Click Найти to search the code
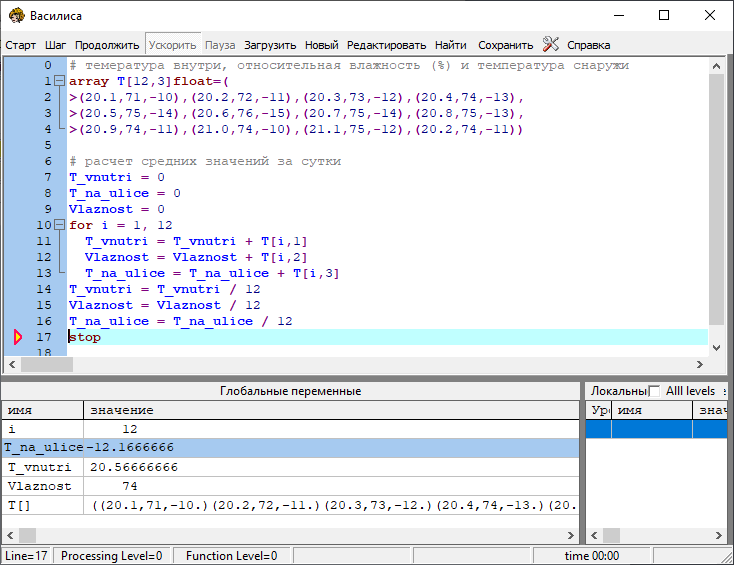 (x=451, y=45)
